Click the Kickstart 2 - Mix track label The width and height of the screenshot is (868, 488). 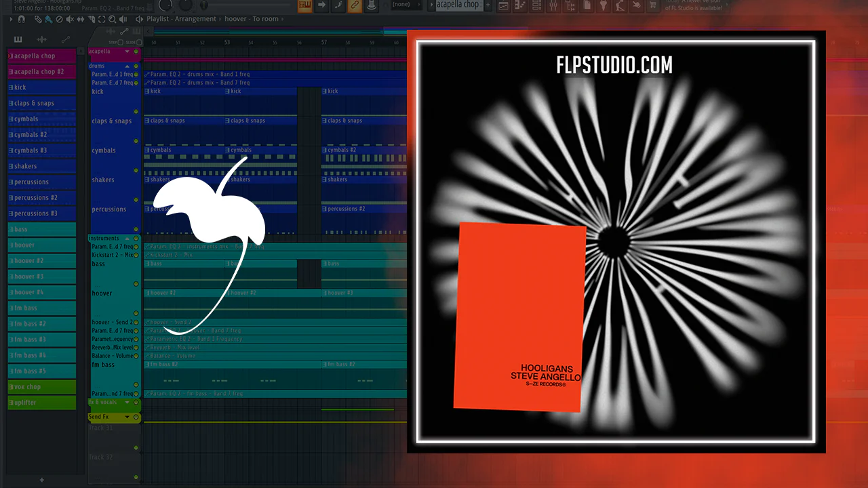(113, 255)
